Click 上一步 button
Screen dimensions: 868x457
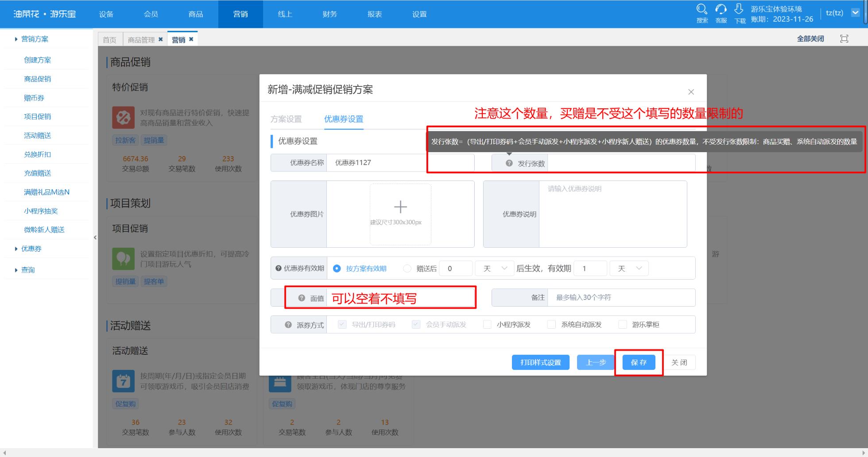(x=596, y=362)
